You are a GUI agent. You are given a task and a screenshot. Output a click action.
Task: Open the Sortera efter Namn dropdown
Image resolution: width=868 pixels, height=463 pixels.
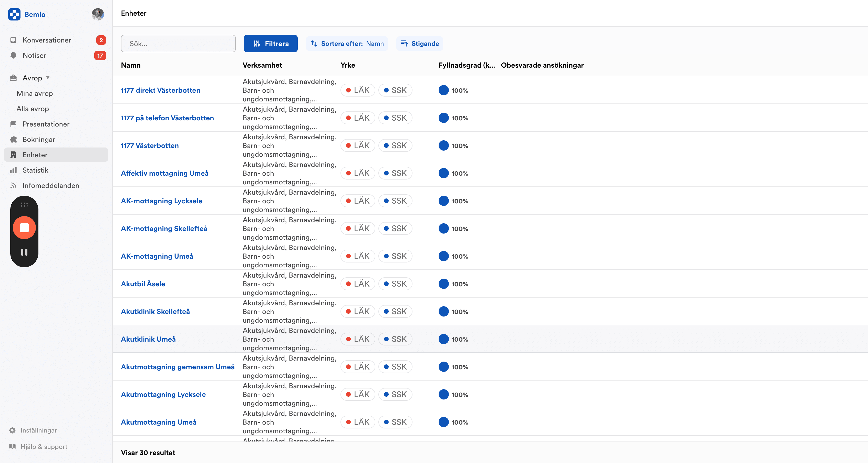pyautogui.click(x=347, y=44)
